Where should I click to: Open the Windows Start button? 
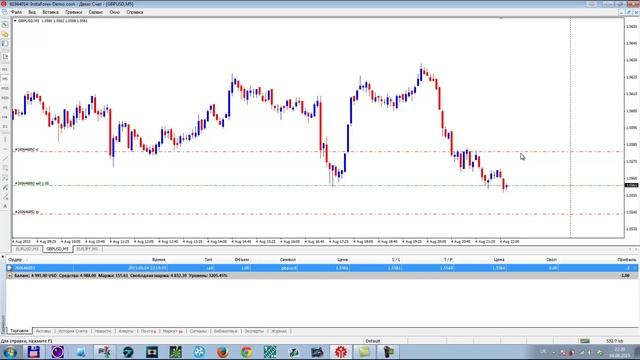click(10, 352)
